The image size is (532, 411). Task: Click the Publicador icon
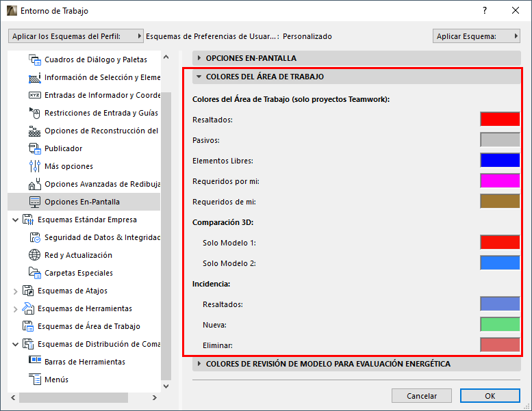pos(35,148)
